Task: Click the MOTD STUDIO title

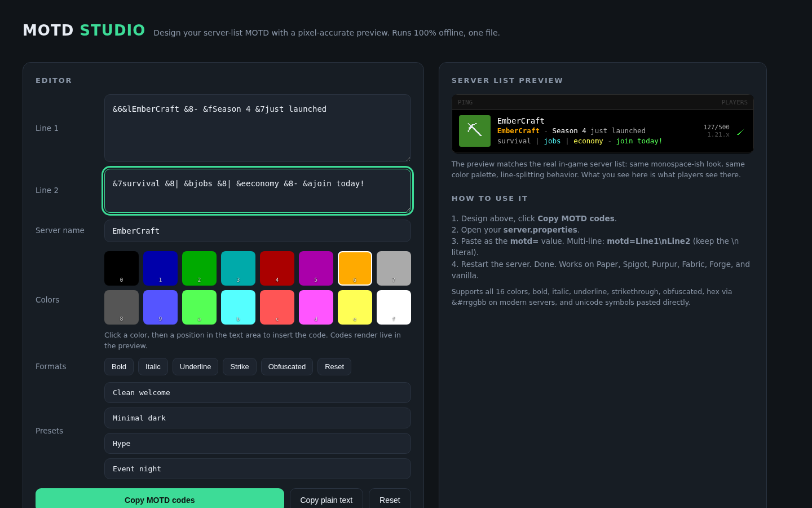Action: (84, 30)
